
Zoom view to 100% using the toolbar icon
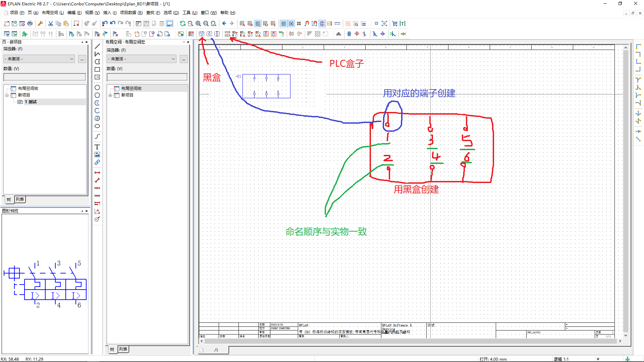213,23
